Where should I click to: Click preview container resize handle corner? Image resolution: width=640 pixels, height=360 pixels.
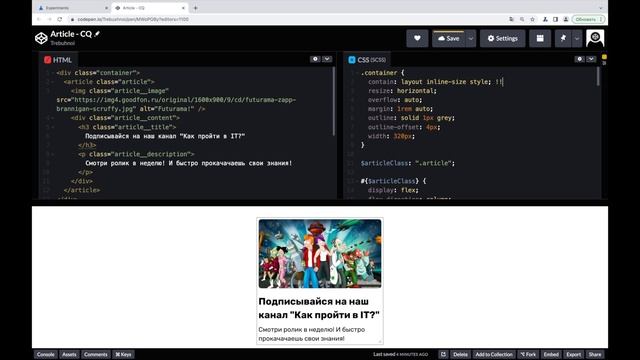click(x=380, y=342)
